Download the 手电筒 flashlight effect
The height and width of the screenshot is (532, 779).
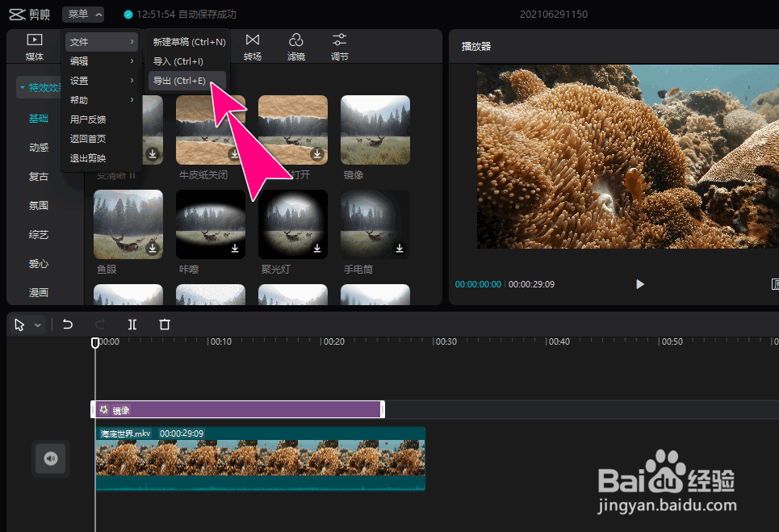(400, 248)
